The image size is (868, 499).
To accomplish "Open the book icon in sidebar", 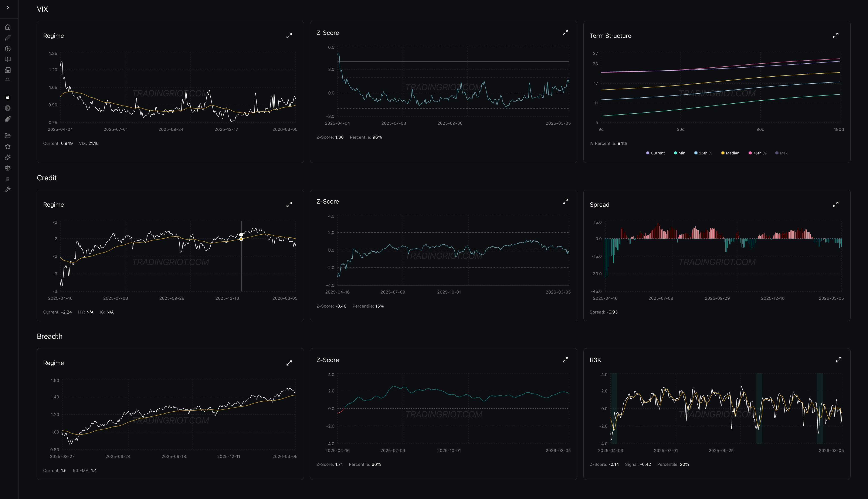I will tap(7, 59).
